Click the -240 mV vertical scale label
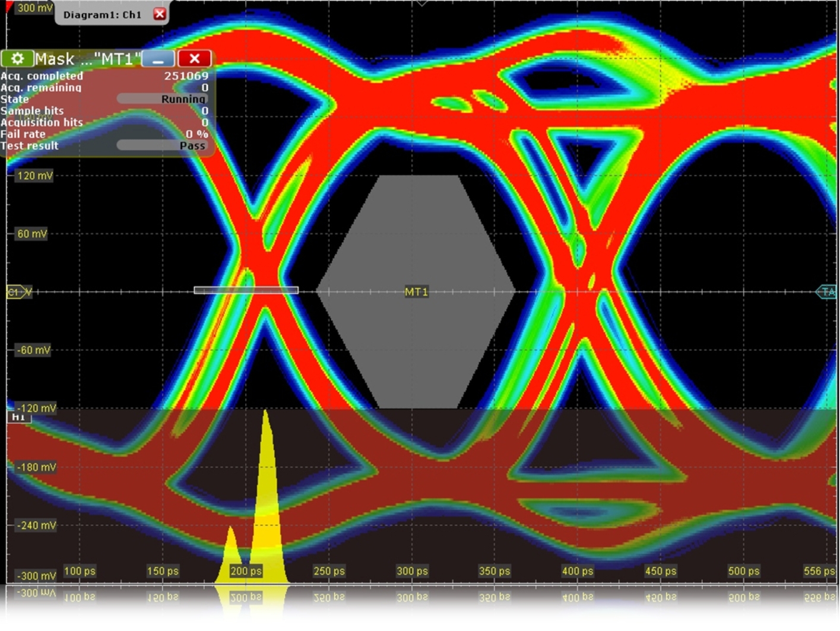 tap(36, 525)
